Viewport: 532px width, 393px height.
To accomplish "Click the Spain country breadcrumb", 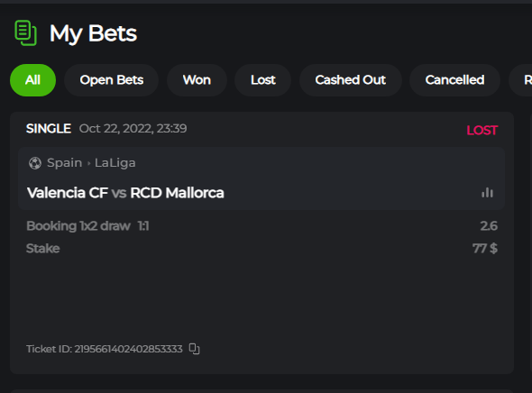I will coord(64,163).
